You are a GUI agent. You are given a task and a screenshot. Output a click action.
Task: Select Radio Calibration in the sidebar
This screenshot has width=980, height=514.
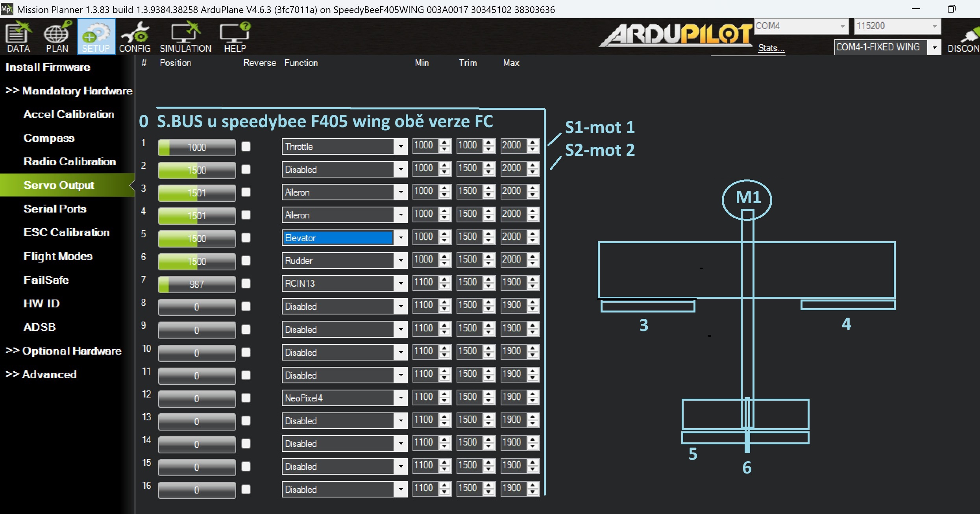70,161
